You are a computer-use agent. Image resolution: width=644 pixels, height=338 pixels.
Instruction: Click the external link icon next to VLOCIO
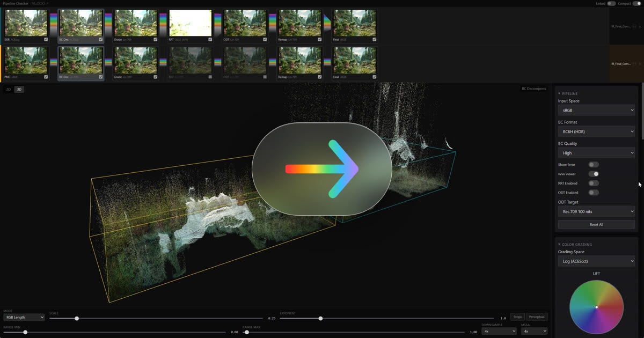(x=47, y=4)
